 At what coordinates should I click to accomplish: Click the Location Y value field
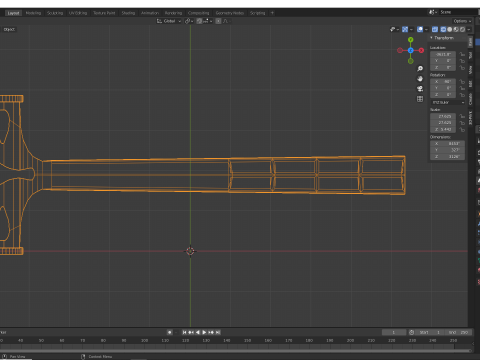click(443, 61)
